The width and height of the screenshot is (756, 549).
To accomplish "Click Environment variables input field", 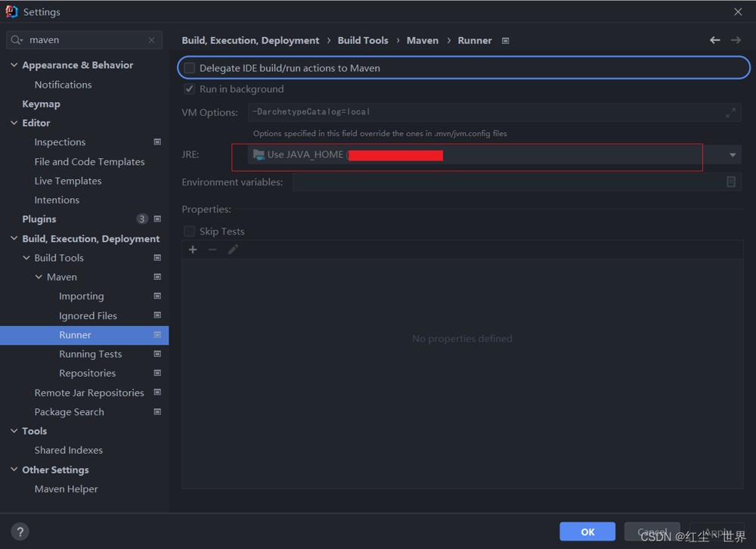I will coord(517,182).
